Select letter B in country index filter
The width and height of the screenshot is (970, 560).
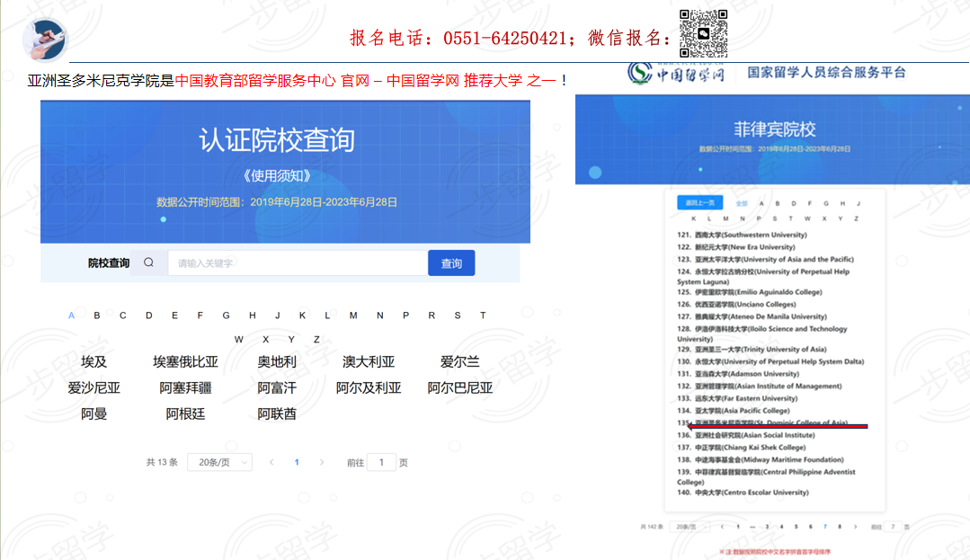coord(97,316)
